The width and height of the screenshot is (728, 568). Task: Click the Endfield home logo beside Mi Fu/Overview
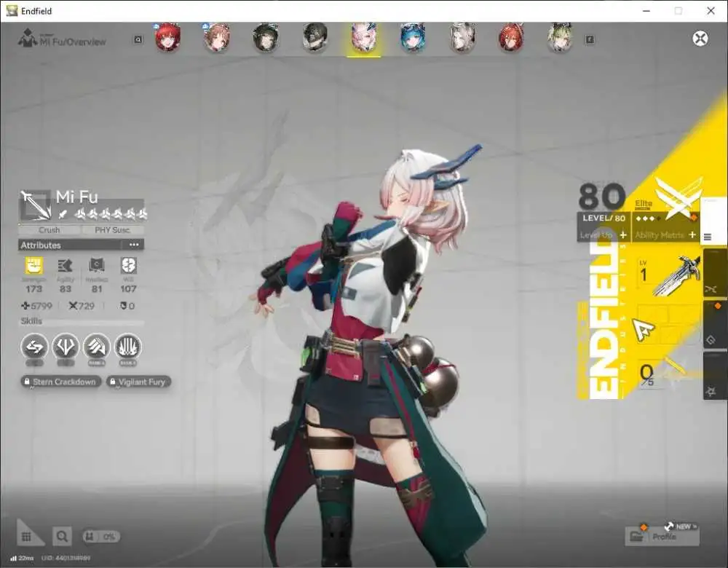[27, 38]
